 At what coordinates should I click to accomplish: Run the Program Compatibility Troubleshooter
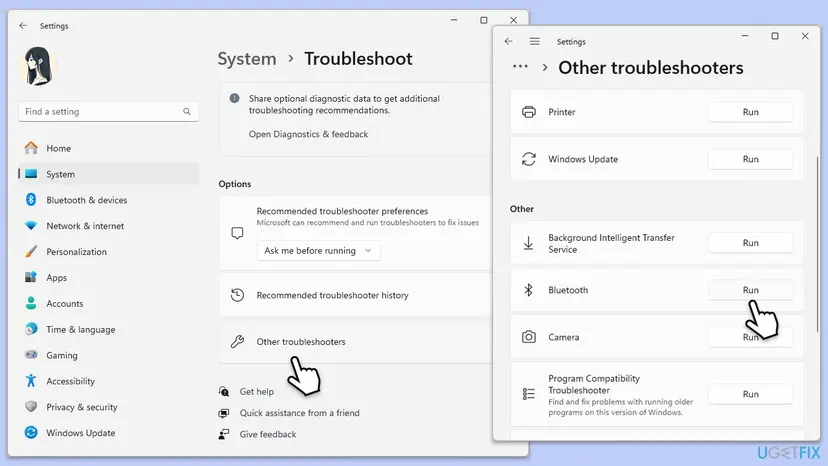pyautogui.click(x=750, y=394)
